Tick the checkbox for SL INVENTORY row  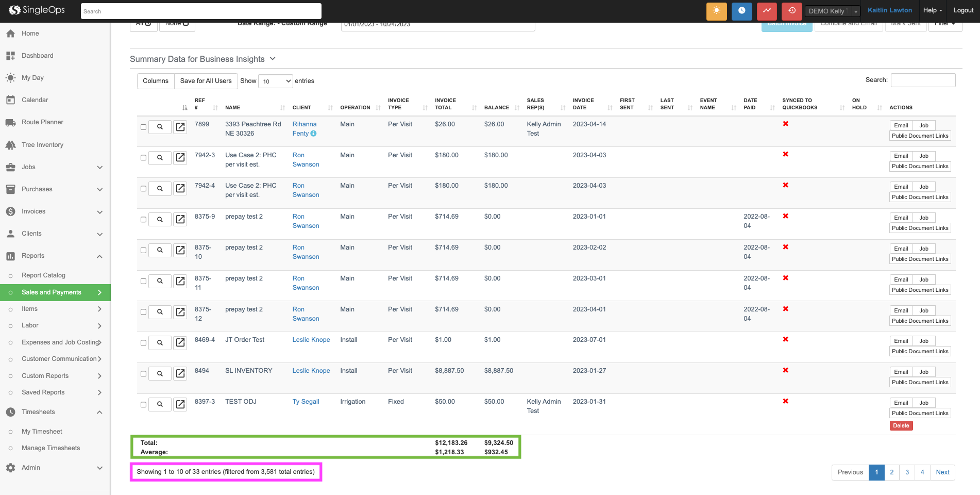pyautogui.click(x=143, y=374)
